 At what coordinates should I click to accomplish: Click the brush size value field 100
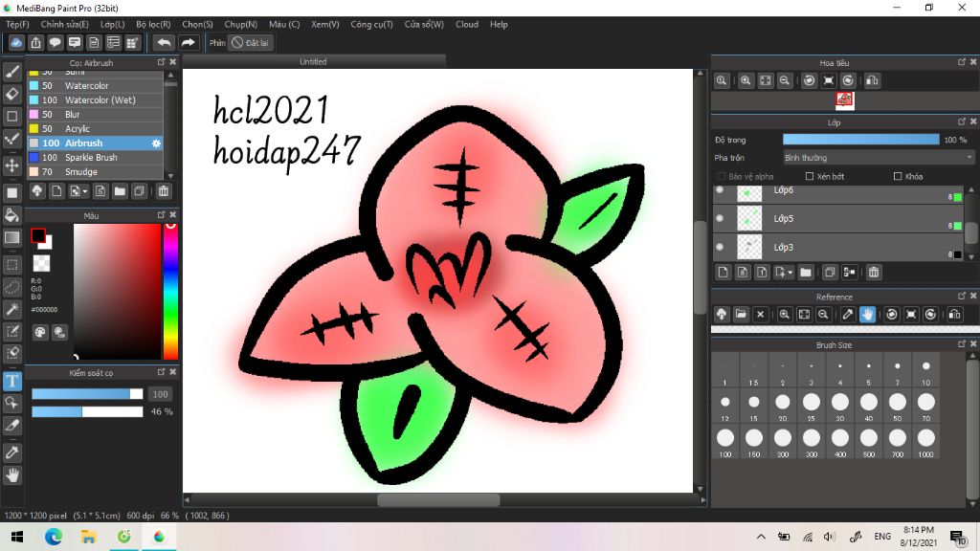(x=160, y=394)
